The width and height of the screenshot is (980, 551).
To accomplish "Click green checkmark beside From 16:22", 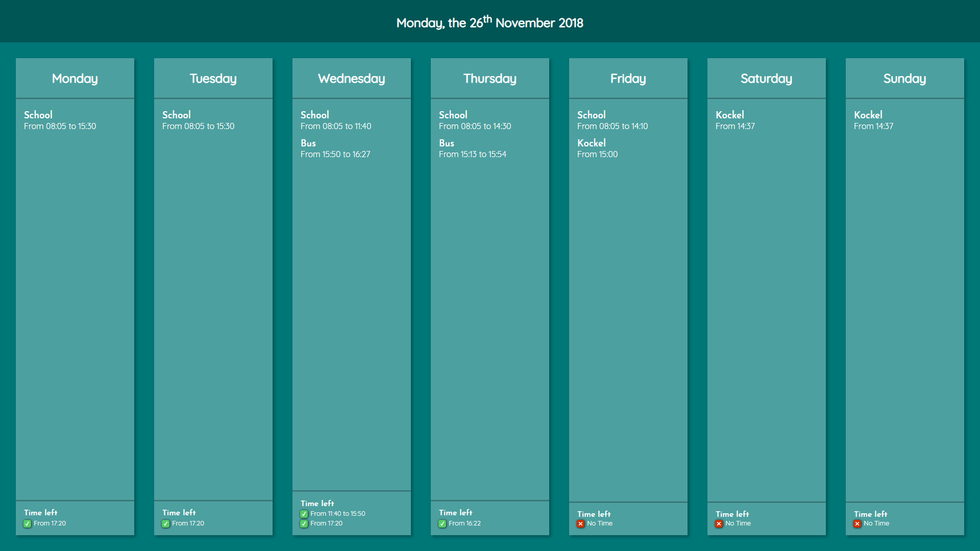I will tap(443, 523).
